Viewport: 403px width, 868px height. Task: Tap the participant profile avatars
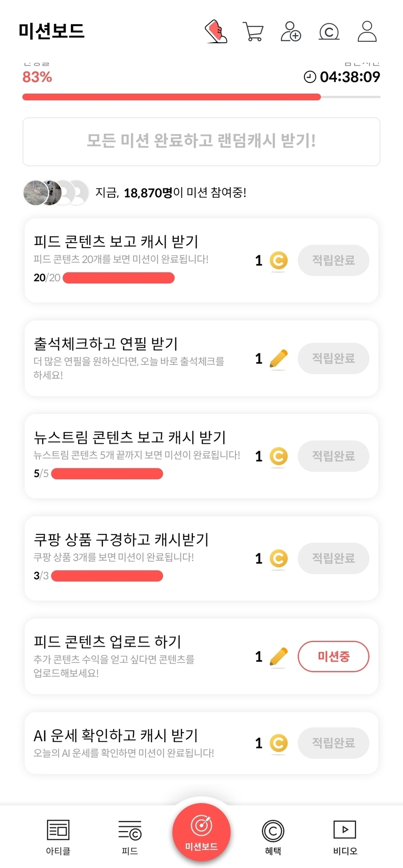tap(56, 193)
